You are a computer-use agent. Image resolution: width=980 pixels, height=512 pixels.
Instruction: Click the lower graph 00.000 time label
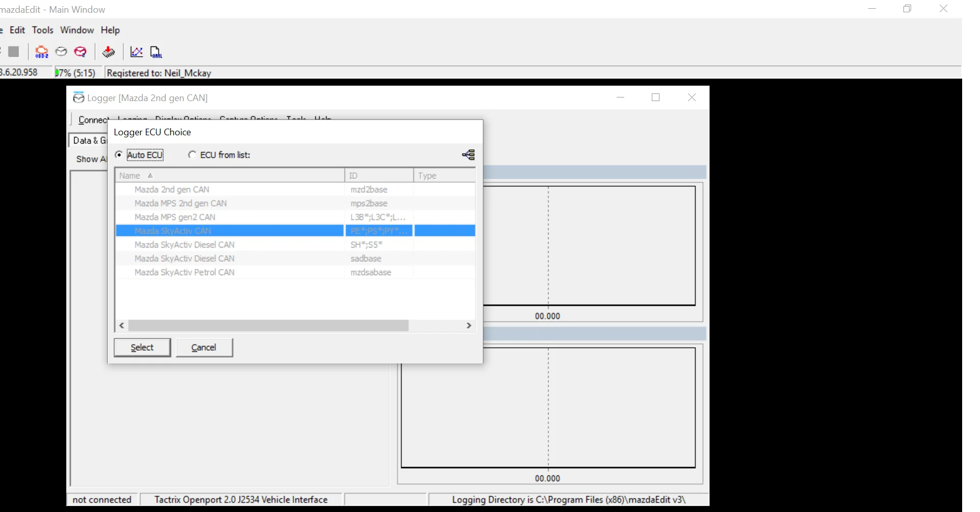tap(548, 478)
